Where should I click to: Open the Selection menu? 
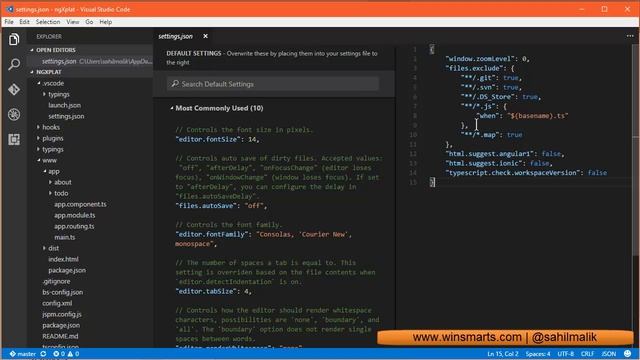click(48, 22)
